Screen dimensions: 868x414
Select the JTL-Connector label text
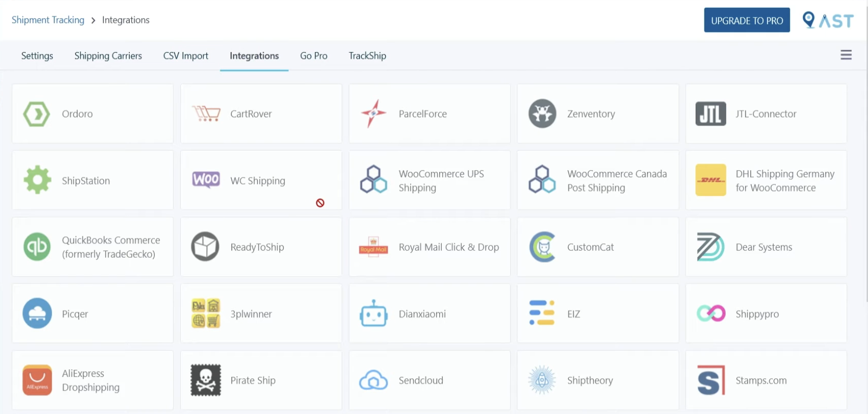(x=766, y=114)
